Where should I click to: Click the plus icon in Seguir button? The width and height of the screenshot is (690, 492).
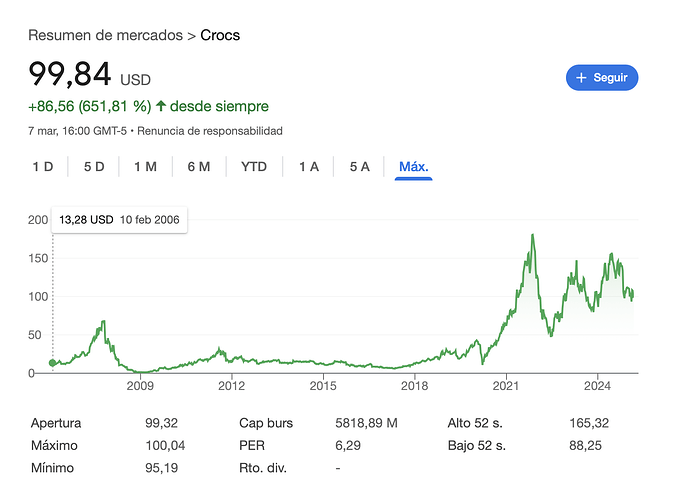581,78
